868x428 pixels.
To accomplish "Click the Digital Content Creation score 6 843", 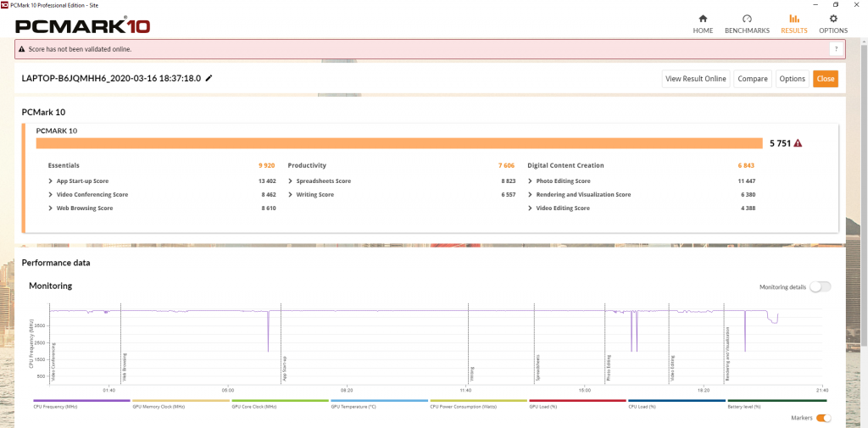I will (746, 165).
